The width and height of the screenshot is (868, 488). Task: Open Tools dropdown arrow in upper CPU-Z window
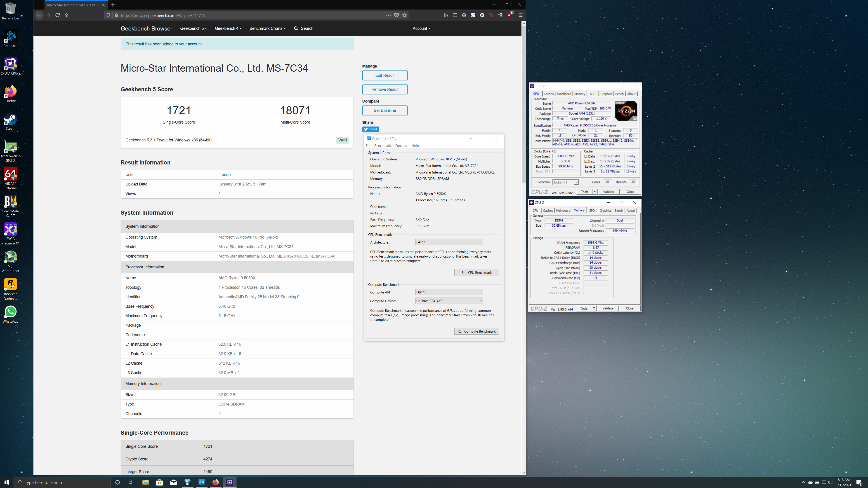coord(595,192)
